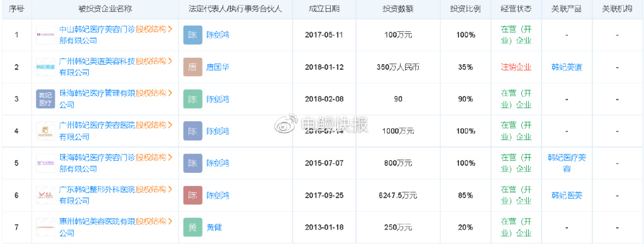Image resolution: width=644 pixels, height=247 pixels.
Task: Open 陈剑鸿 profile link in row 5
Action: click(x=218, y=163)
